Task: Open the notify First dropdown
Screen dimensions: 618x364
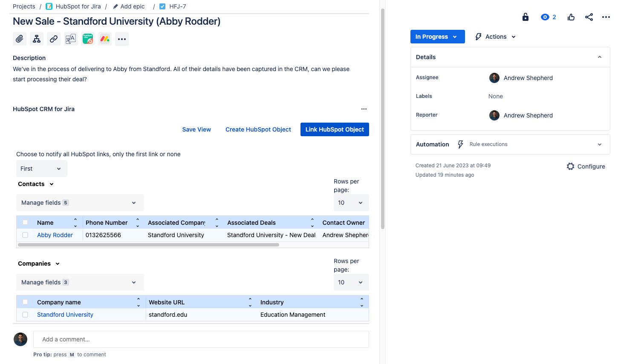Action: [41, 169]
